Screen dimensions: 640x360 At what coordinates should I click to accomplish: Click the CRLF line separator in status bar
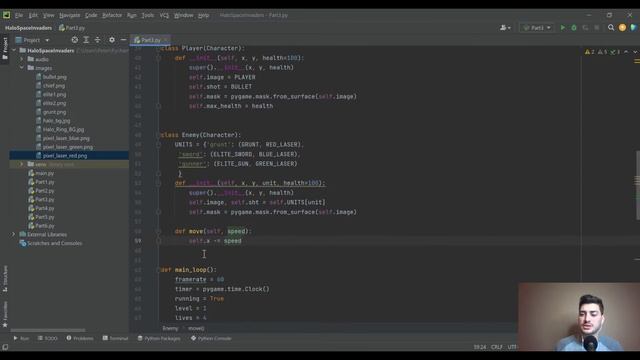point(497,347)
